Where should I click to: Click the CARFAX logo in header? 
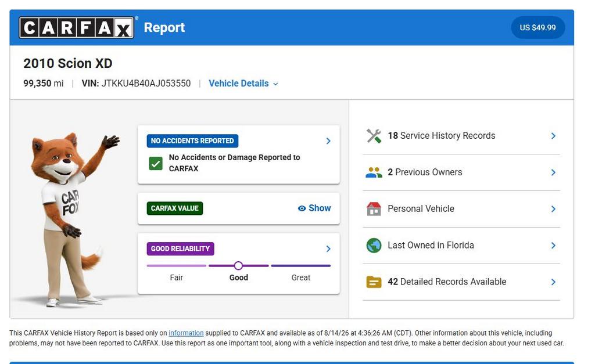tap(76, 27)
